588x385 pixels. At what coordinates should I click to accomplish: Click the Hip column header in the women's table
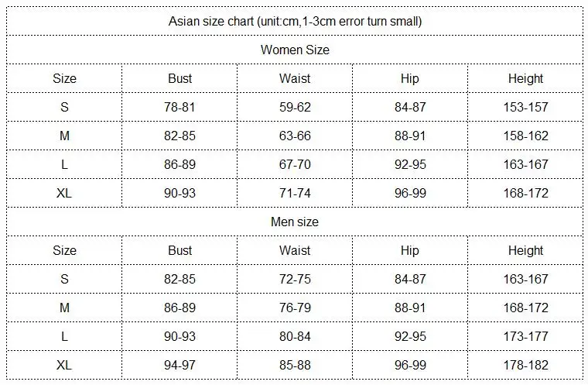(410, 78)
